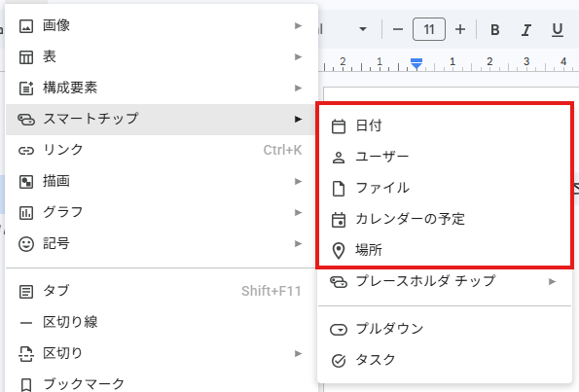Open スマートチップ menu entry
This screenshot has width=579, height=392.
(162, 120)
